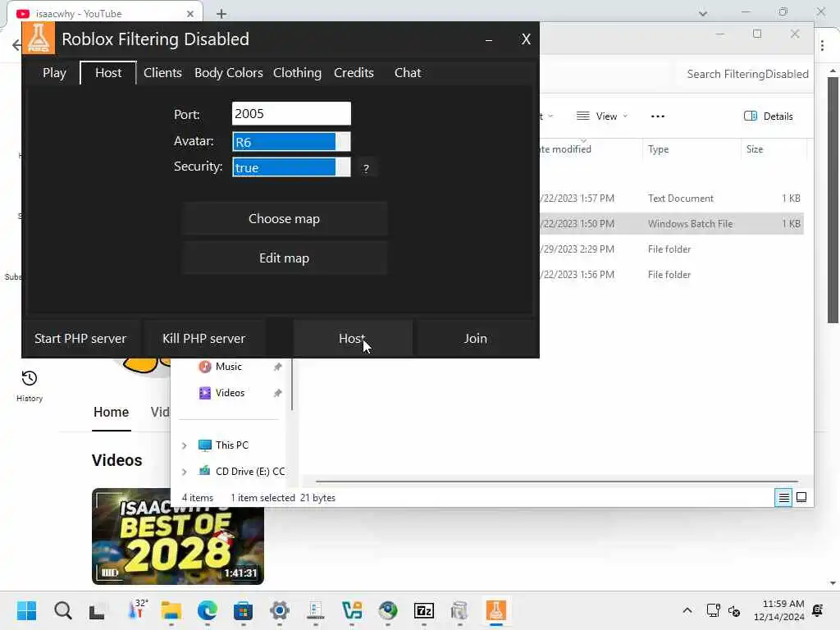This screenshot has width=840, height=630.
Task: Switch Explorer to details list view icon
Action: click(783, 498)
